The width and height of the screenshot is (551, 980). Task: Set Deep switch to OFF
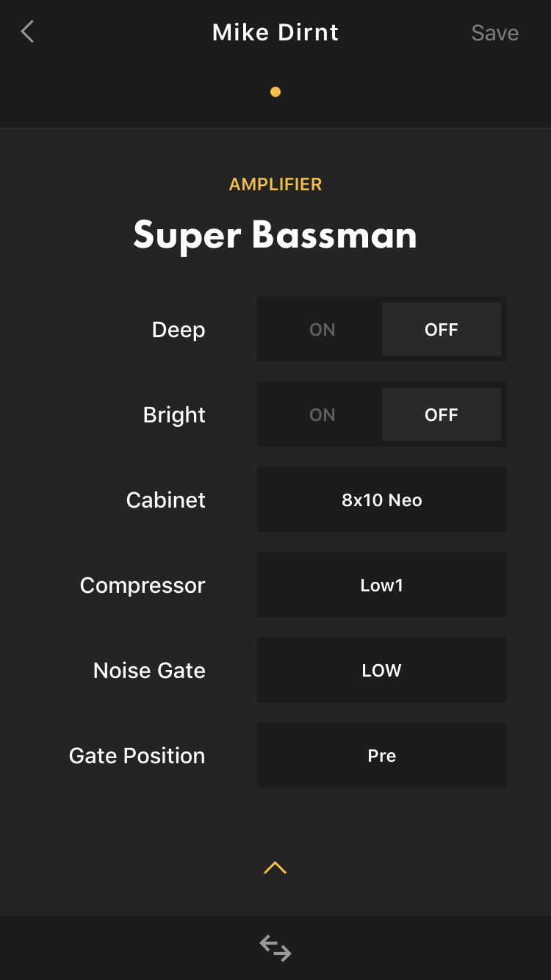(442, 329)
